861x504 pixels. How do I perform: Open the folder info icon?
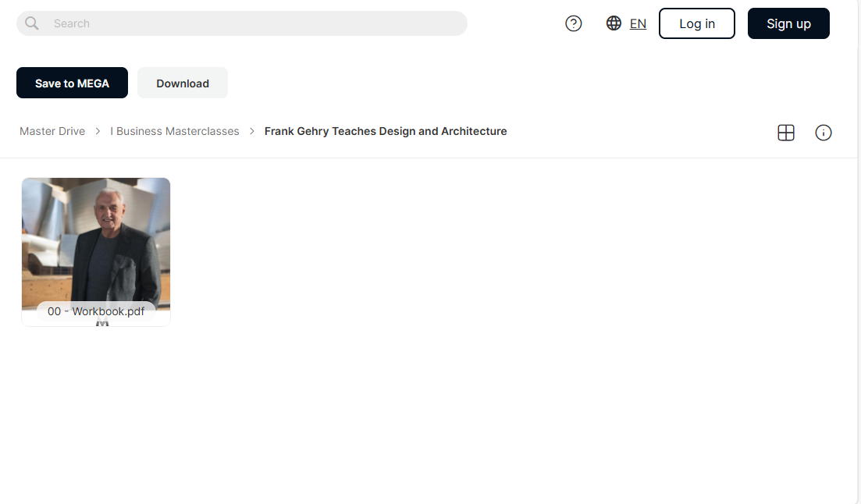click(823, 133)
